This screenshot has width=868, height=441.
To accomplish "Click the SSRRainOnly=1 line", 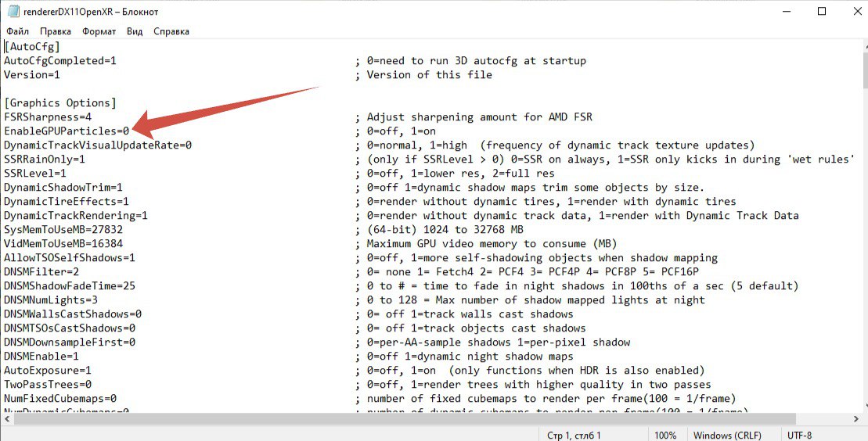I will click(45, 160).
